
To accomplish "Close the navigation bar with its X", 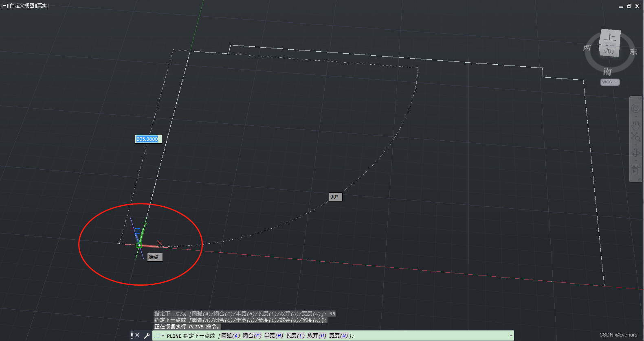I will click(640, 98).
